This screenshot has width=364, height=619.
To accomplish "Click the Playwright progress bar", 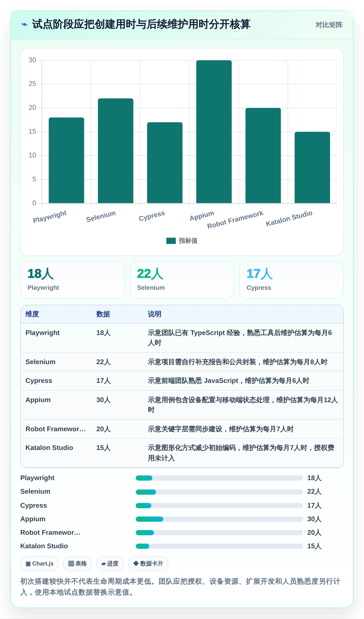I will pos(219,478).
